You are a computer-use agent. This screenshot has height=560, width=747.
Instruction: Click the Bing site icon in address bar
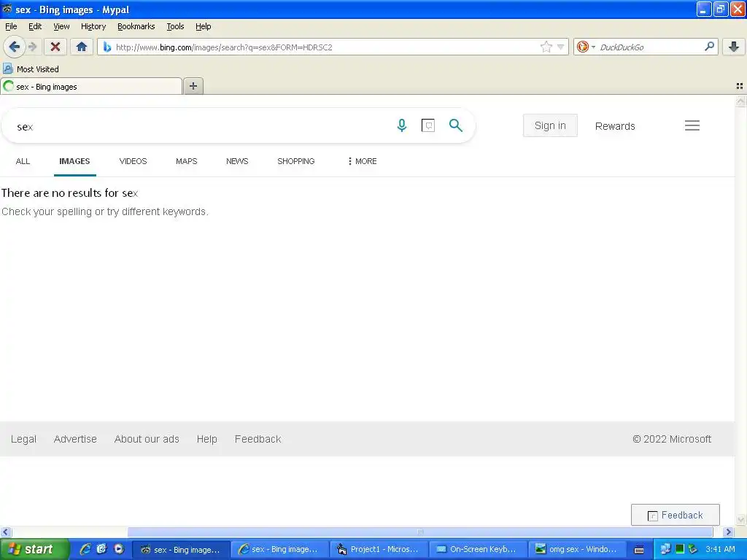tap(107, 47)
